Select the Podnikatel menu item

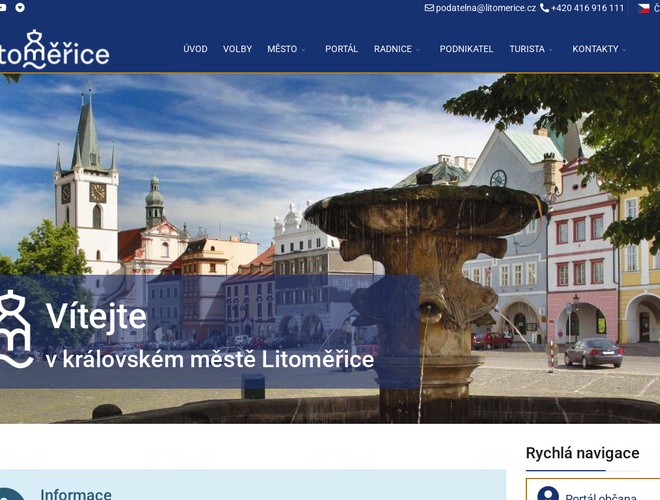pos(466,49)
